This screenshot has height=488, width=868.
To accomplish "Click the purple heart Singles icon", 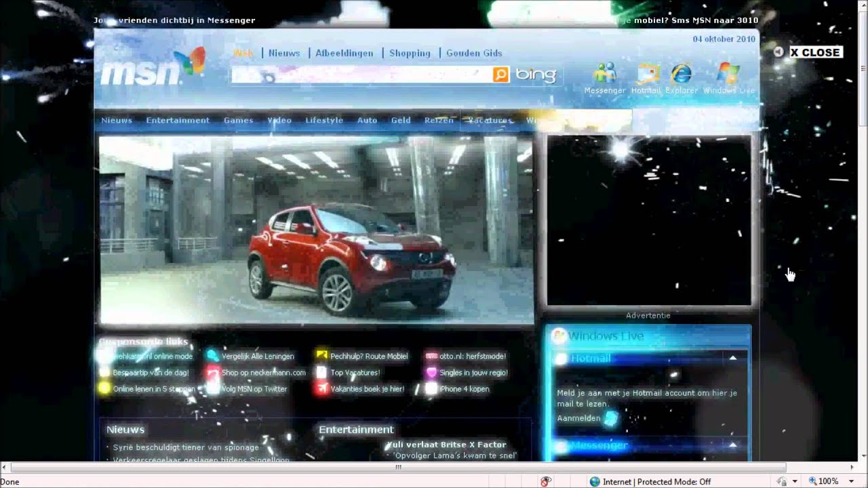I will pyautogui.click(x=431, y=372).
